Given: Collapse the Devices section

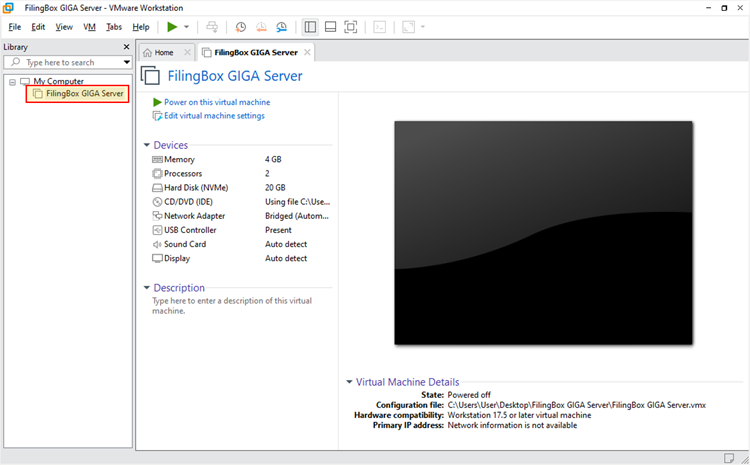Looking at the screenshot, I should coord(147,146).
